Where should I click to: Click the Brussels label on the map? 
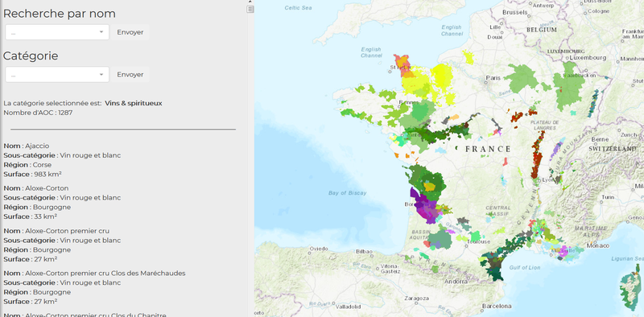(515, 13)
